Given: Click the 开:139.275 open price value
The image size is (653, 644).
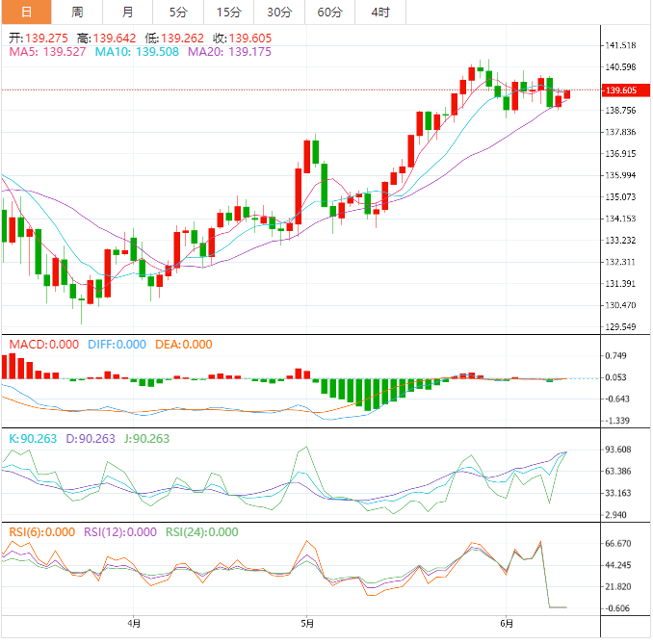Looking at the screenshot, I should tap(39, 39).
